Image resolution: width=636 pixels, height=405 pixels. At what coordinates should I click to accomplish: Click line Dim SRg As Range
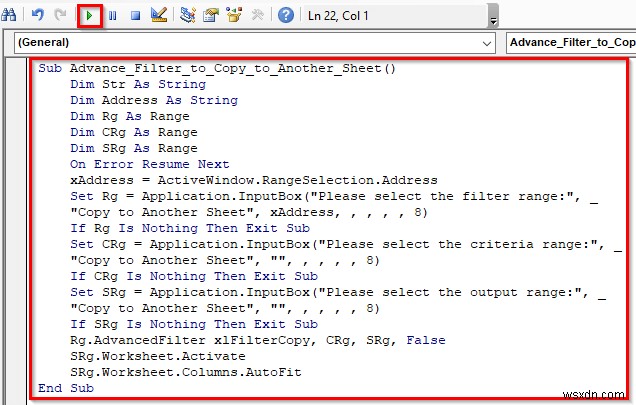click(x=134, y=149)
